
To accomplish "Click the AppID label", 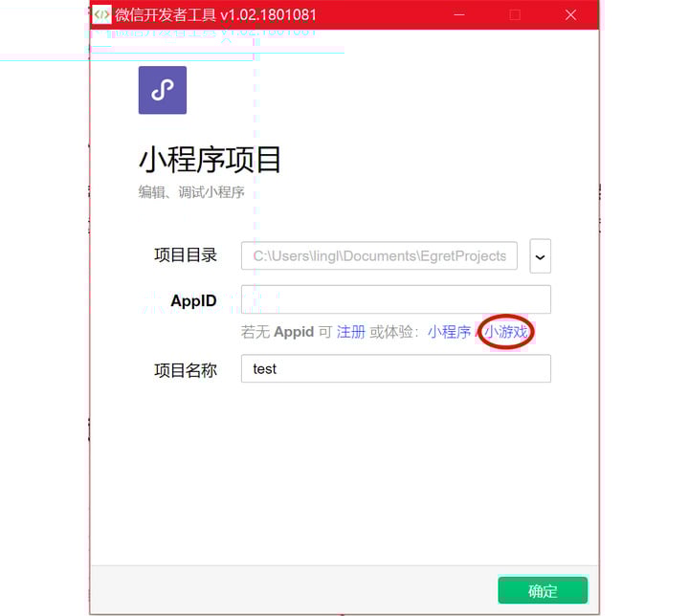I will [x=193, y=301].
